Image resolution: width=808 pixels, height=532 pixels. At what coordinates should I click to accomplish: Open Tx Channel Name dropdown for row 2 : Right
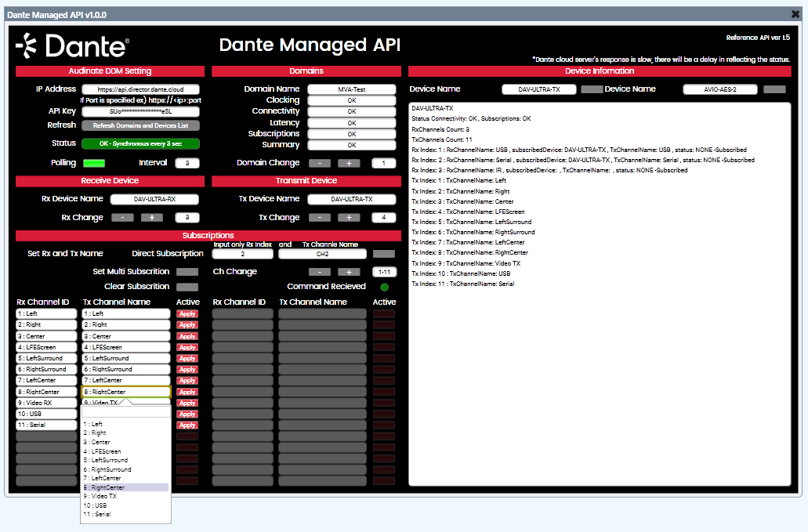pyautogui.click(x=126, y=325)
